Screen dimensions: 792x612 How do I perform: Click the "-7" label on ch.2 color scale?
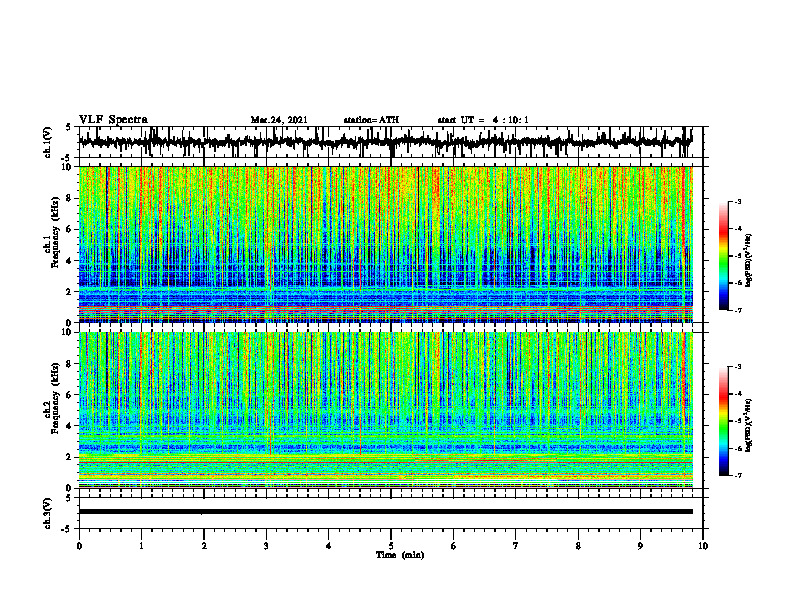[737, 475]
